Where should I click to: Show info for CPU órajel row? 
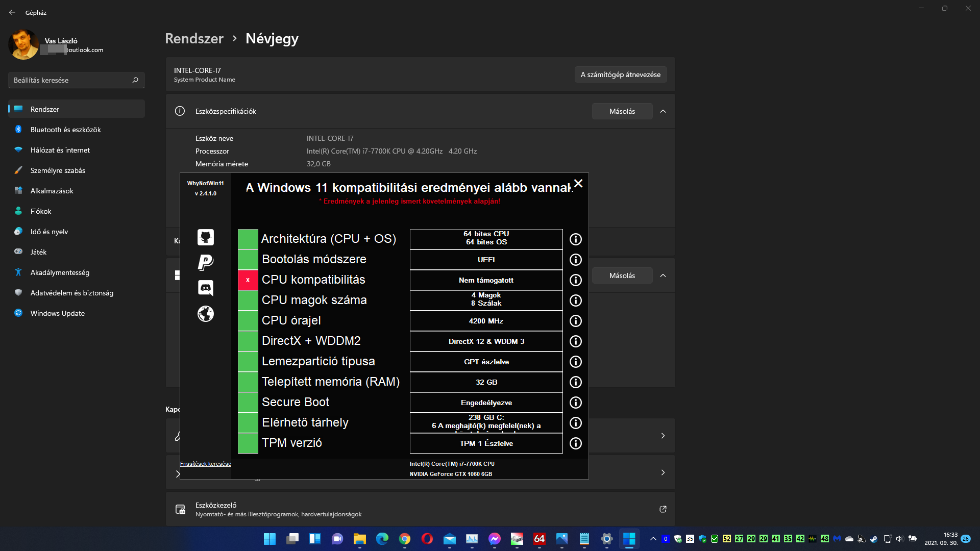click(575, 321)
